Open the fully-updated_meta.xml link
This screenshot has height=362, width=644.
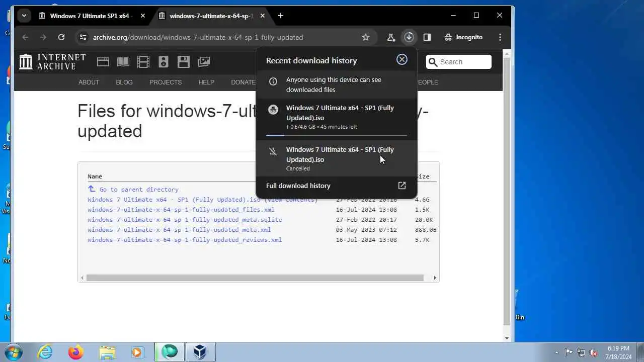tap(179, 230)
